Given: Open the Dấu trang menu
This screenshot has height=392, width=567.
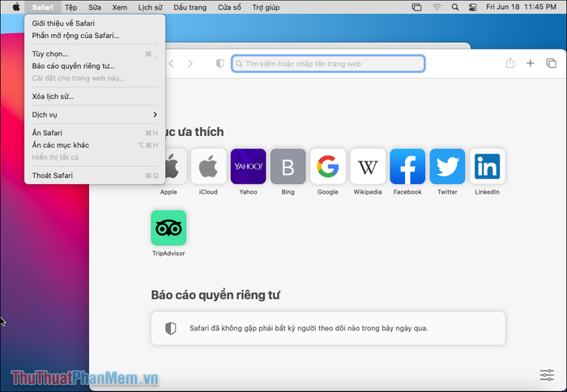Looking at the screenshot, I should (x=190, y=7).
